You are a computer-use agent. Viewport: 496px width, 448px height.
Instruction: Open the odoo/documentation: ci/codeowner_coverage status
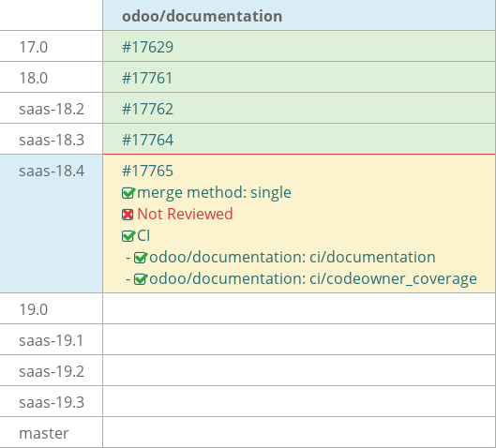pyautogui.click(x=313, y=278)
